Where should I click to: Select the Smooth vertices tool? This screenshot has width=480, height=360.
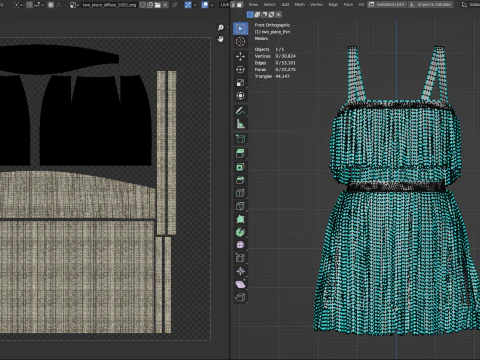click(x=240, y=245)
